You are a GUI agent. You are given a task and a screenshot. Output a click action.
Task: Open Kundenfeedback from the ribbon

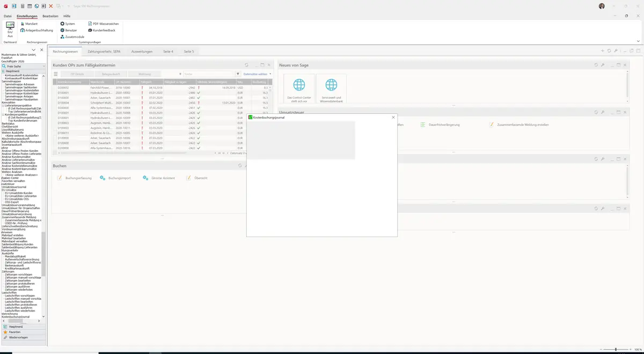pos(101,30)
